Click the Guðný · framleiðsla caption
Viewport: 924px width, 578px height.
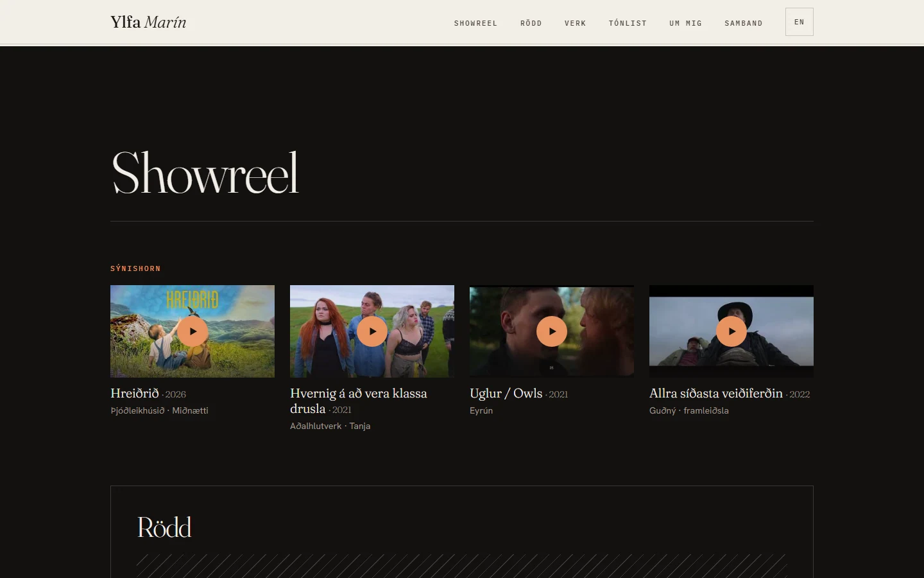pyautogui.click(x=689, y=410)
